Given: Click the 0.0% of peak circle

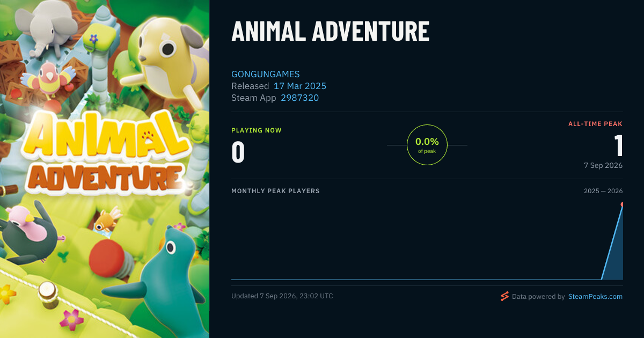Looking at the screenshot, I should point(427,145).
